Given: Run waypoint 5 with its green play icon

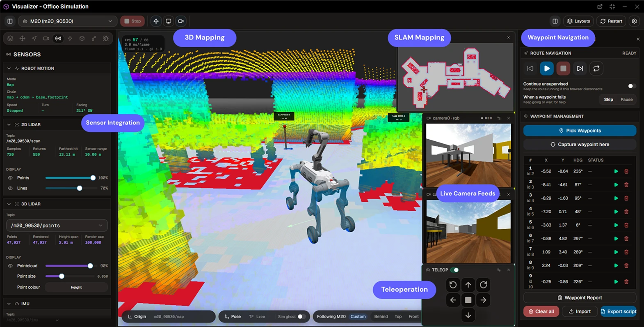Looking at the screenshot, I should pyautogui.click(x=616, y=225).
